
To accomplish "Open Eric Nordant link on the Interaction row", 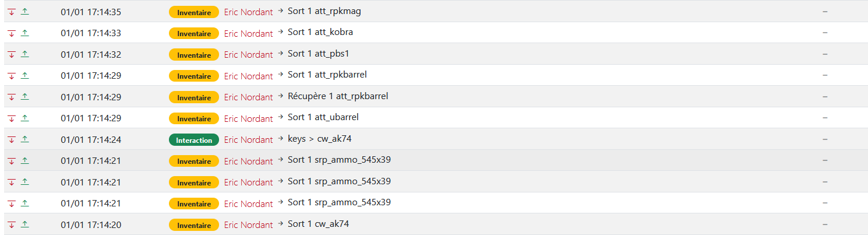I will click(248, 140).
